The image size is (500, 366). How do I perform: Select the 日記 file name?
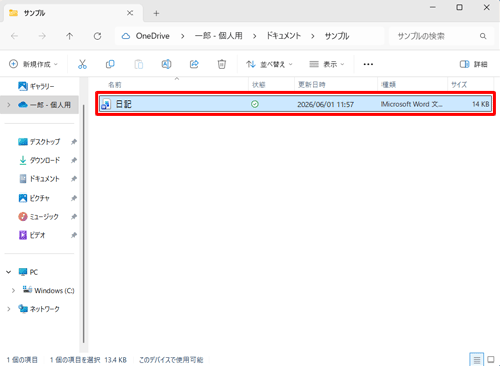pos(123,104)
